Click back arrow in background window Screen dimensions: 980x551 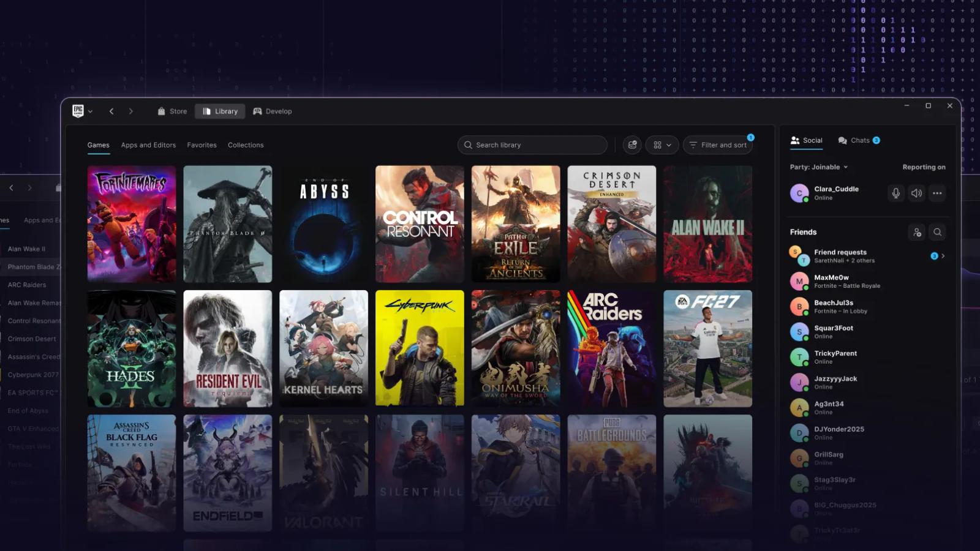coord(11,188)
